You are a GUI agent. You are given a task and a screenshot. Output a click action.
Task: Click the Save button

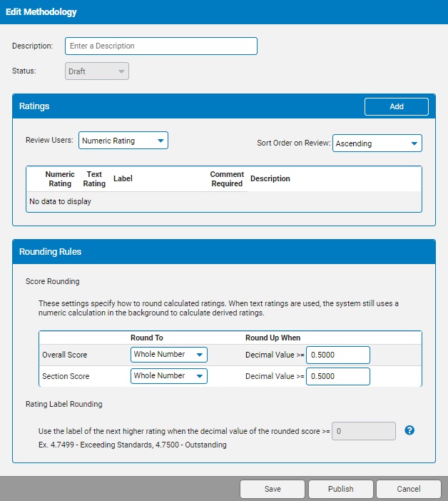pyautogui.click(x=273, y=489)
